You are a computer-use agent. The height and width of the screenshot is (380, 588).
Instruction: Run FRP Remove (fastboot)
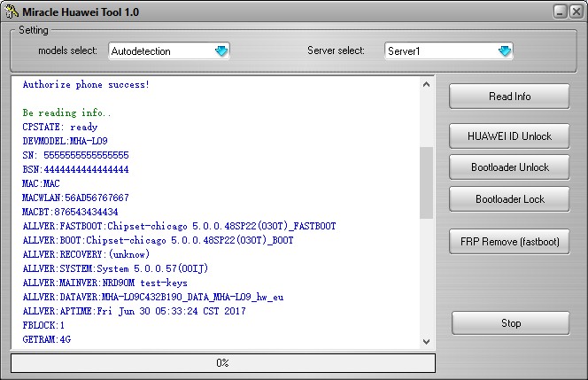(509, 242)
